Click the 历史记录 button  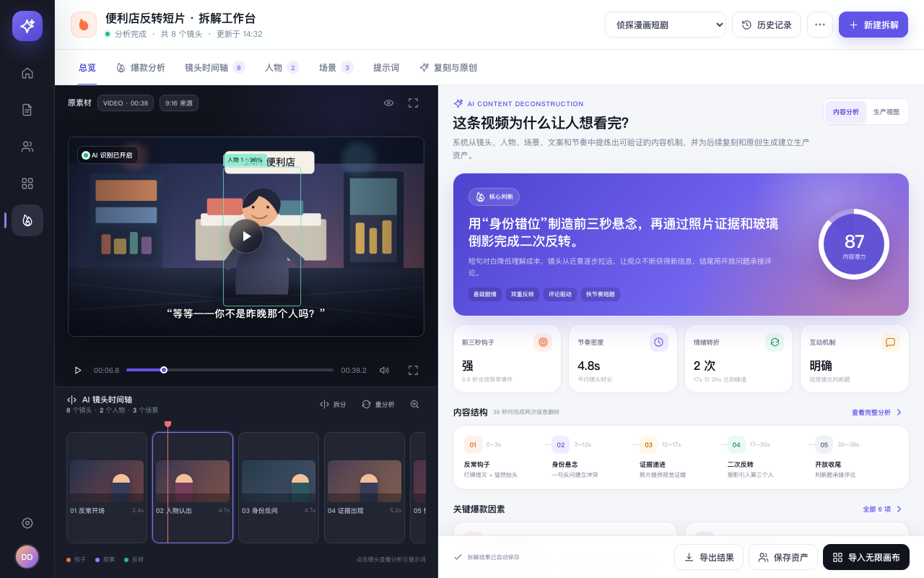[767, 25]
